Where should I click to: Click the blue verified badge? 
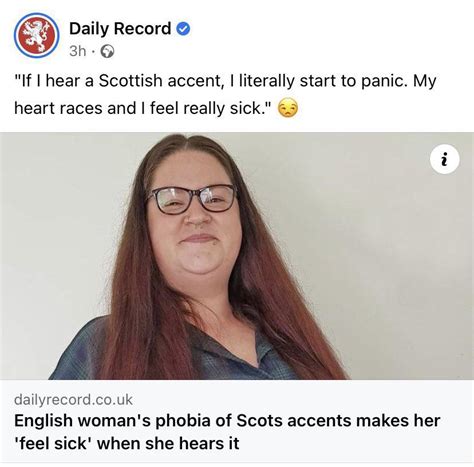tap(183, 29)
